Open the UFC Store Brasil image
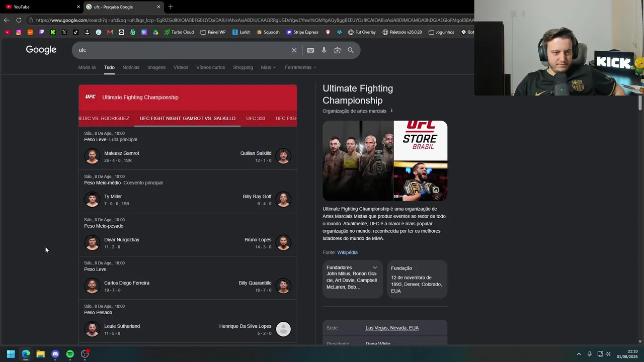Screen dimensions: 644x362 421,140
